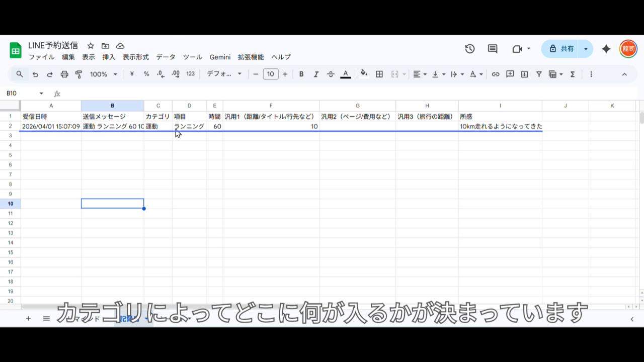Viewport: 644px width, 362px height.
Task: Click the fill color paint bucket
Action: pyautogui.click(x=364, y=74)
